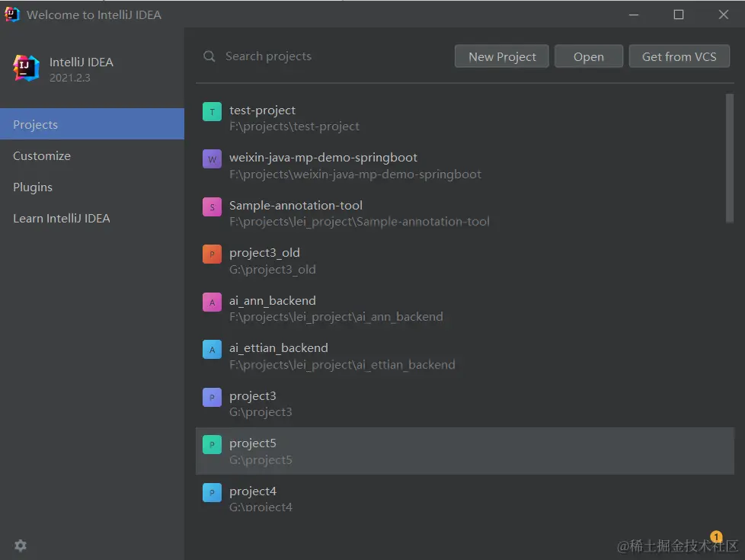The height and width of the screenshot is (560, 745).
Task: Click the project5 green P icon
Action: (212, 444)
